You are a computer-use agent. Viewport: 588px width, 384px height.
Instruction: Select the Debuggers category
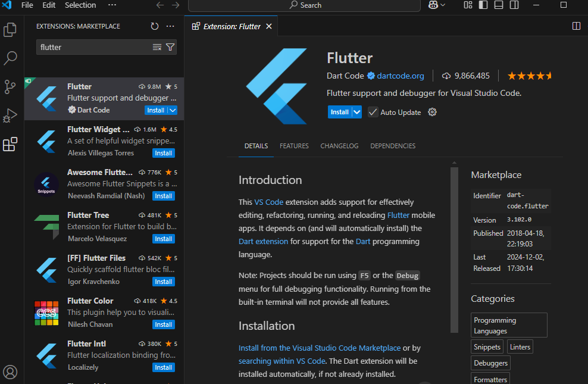point(490,363)
